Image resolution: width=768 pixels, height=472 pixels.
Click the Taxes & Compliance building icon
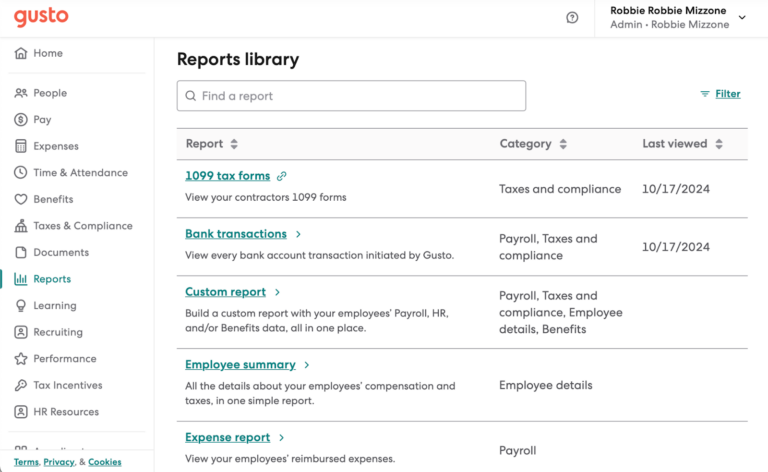21,226
